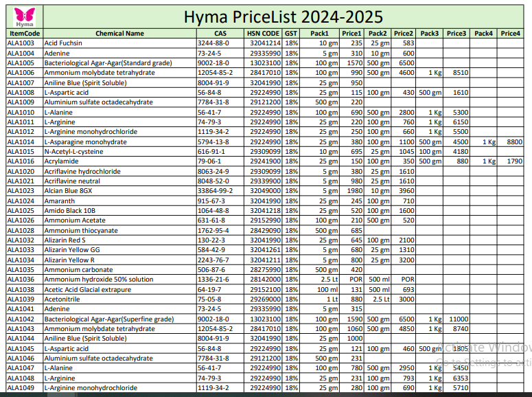Select the Price4 column header
This screenshot has height=397, width=532.
click(x=510, y=33)
